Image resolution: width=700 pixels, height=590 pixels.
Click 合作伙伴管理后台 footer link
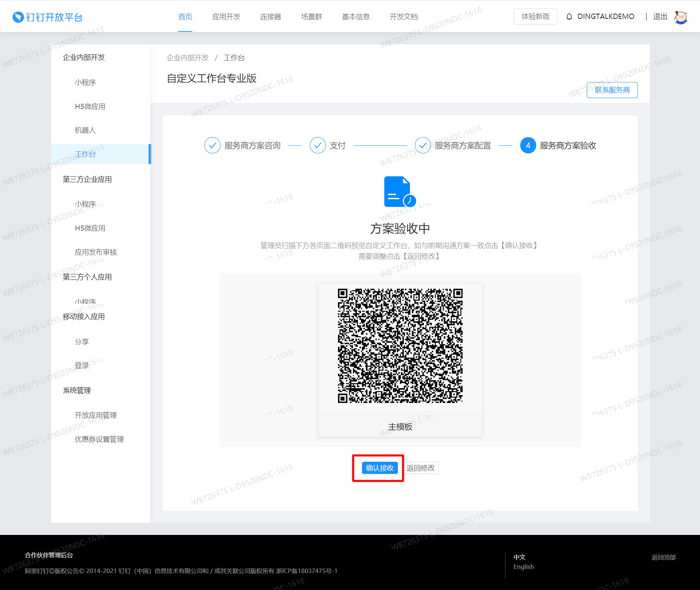point(49,555)
